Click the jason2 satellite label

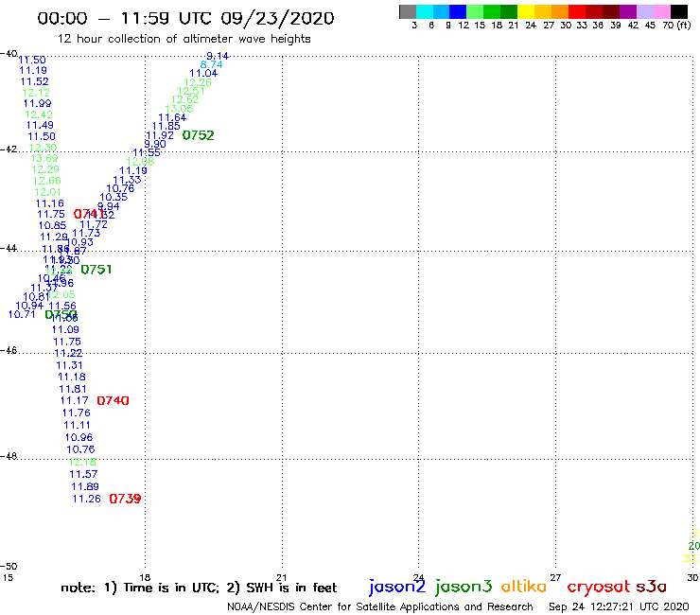[397, 587]
